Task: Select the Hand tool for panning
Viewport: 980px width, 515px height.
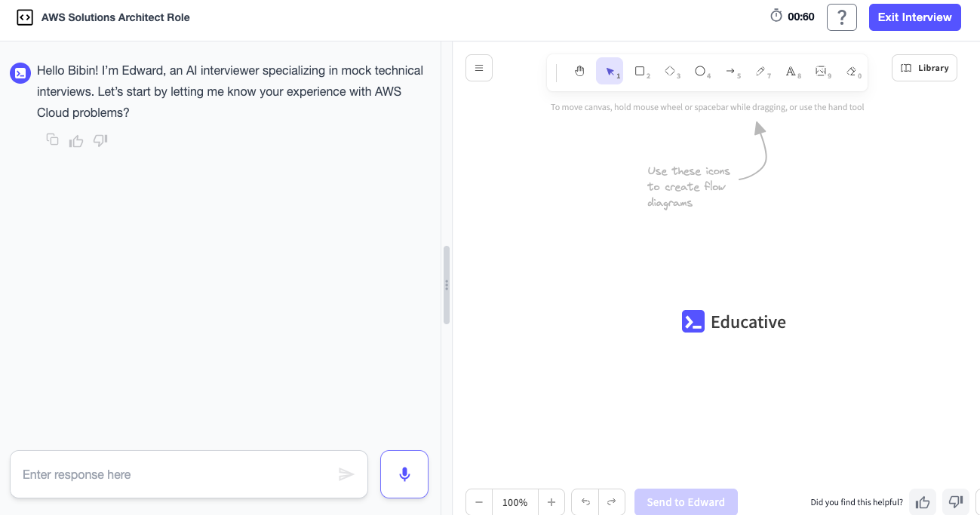Action: pyautogui.click(x=579, y=71)
